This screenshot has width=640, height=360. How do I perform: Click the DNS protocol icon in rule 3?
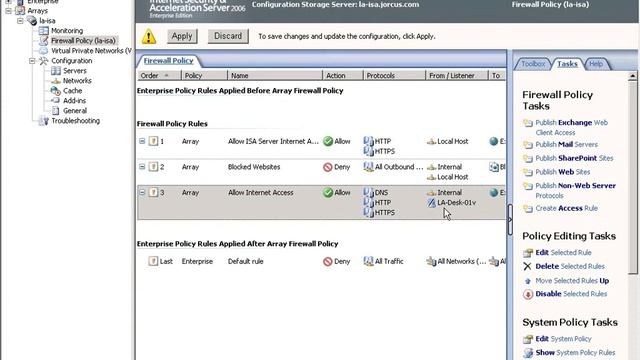tap(369, 192)
